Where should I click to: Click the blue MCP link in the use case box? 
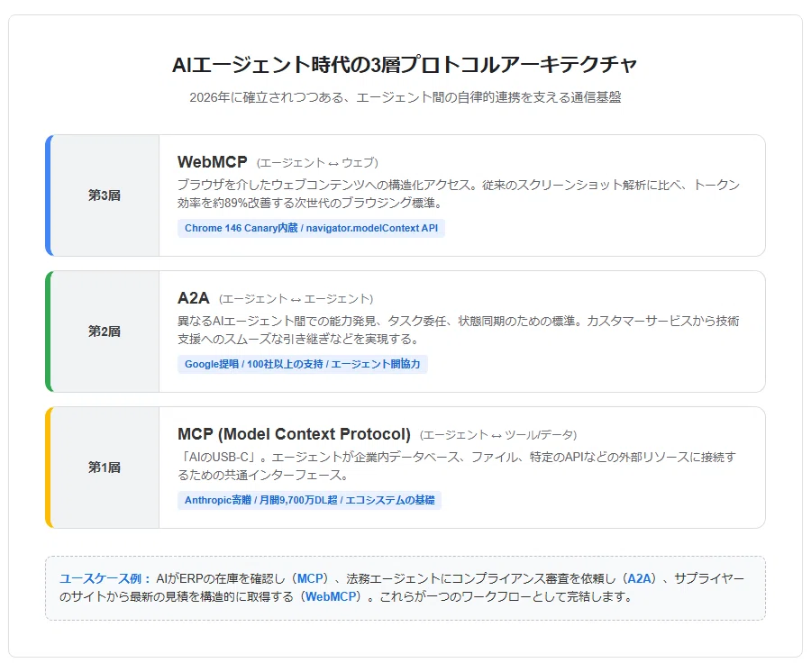click(311, 578)
